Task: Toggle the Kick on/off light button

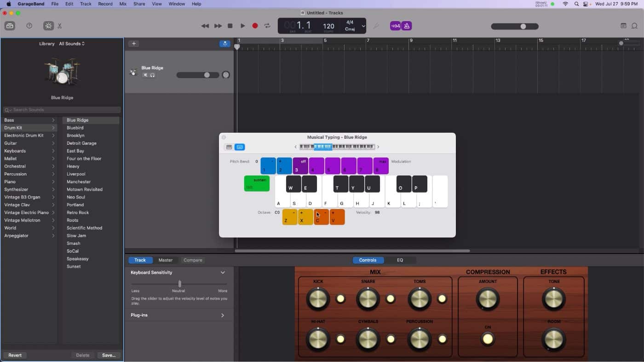Action: 340,299
